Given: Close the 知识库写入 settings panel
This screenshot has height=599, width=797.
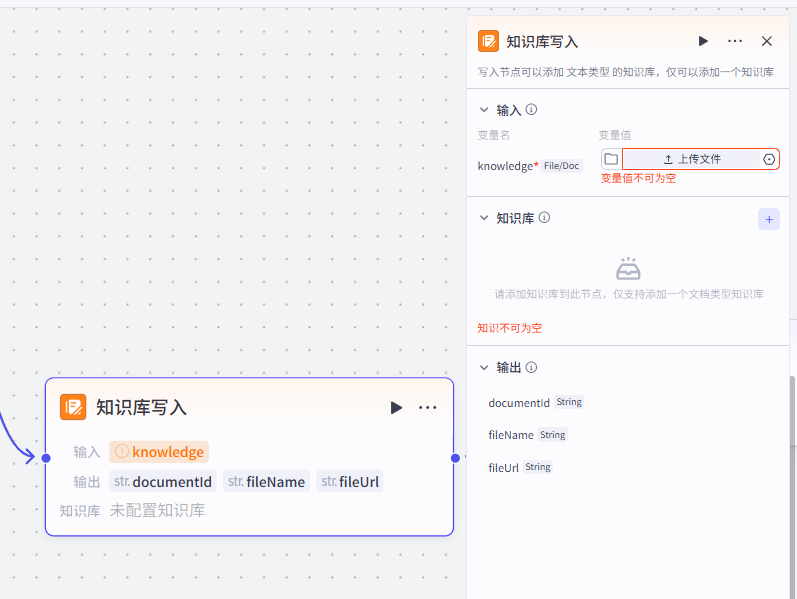Looking at the screenshot, I should 767,41.
